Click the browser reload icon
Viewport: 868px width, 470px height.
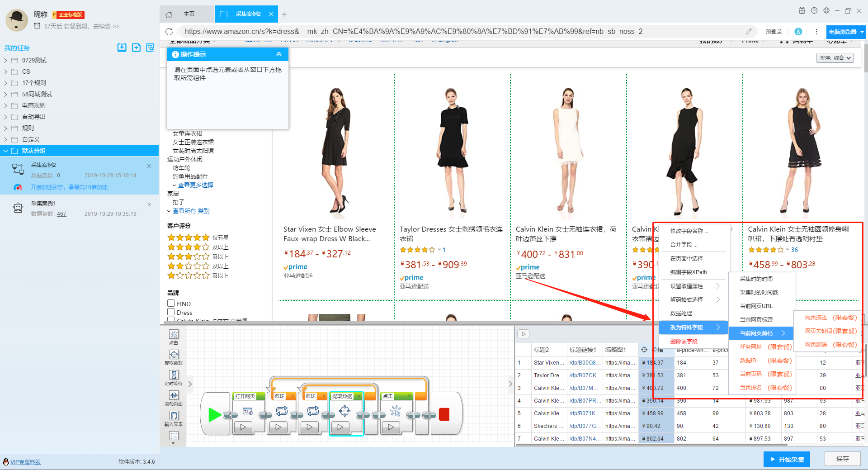tap(169, 32)
